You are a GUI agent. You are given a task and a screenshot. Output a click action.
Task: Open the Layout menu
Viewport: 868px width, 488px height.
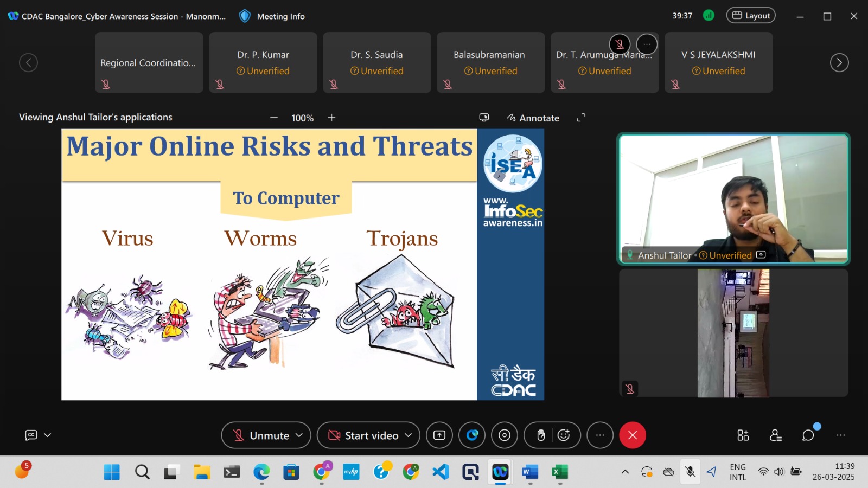click(751, 16)
